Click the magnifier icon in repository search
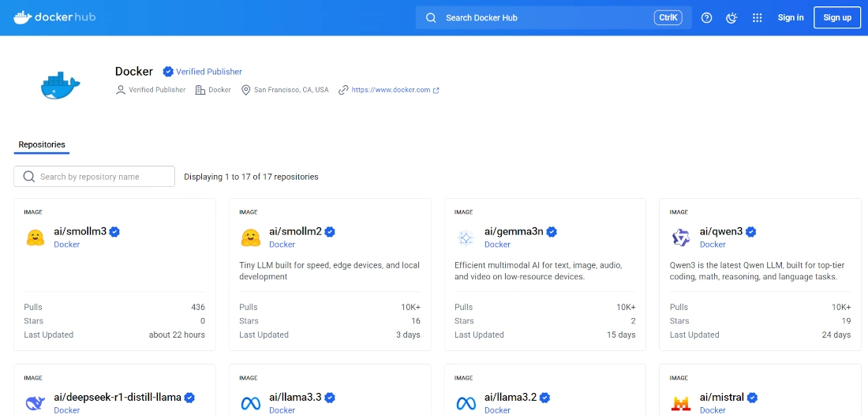The image size is (868, 415). [28, 177]
